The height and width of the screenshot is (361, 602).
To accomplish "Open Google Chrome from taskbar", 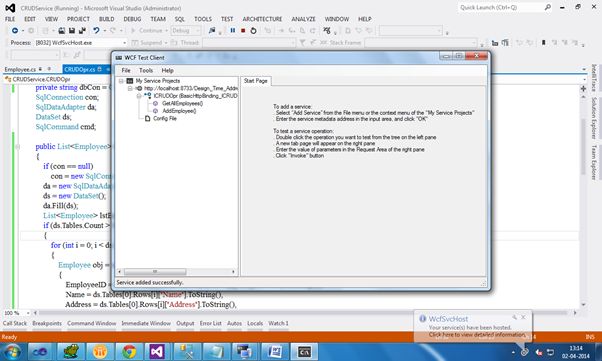I will click(129, 351).
